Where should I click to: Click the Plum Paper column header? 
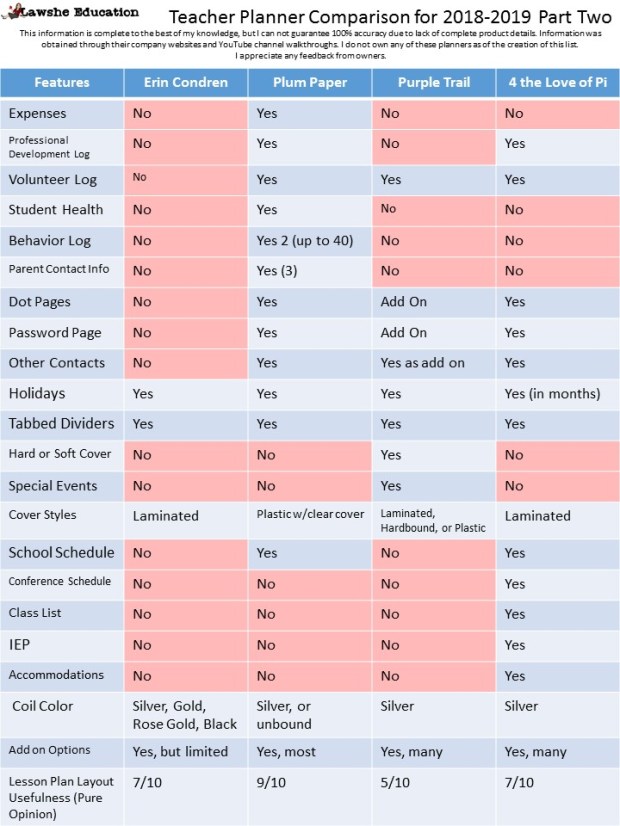point(310,82)
